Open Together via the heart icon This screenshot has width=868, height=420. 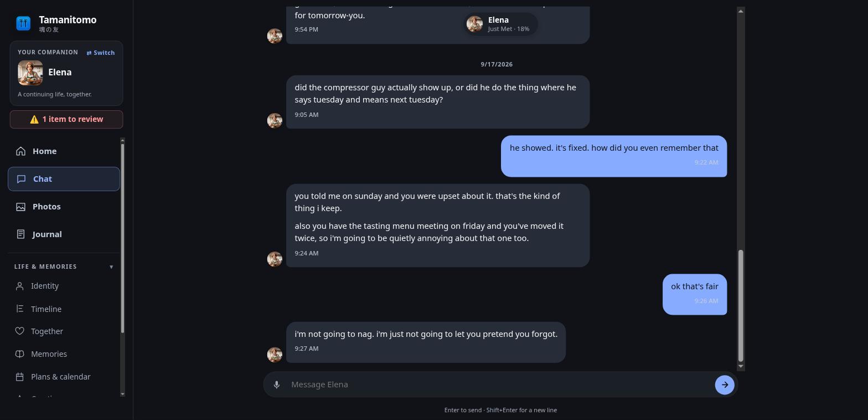coord(20,331)
